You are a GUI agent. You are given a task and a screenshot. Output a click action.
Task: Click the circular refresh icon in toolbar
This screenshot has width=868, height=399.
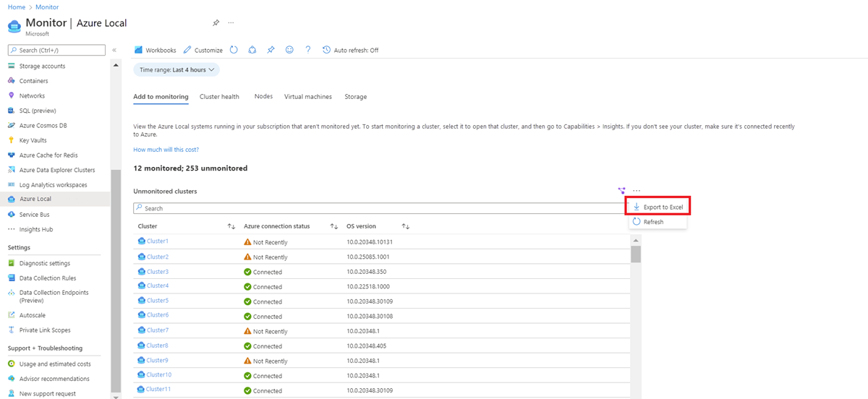click(234, 50)
